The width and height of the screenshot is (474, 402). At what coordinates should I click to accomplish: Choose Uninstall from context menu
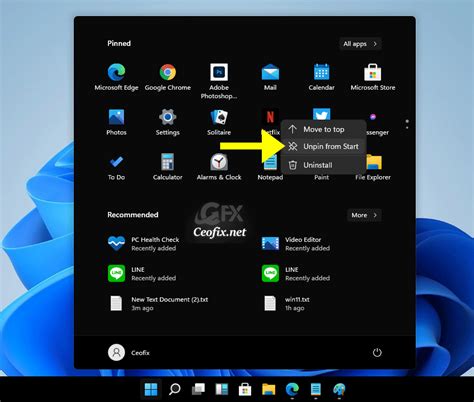click(x=324, y=165)
